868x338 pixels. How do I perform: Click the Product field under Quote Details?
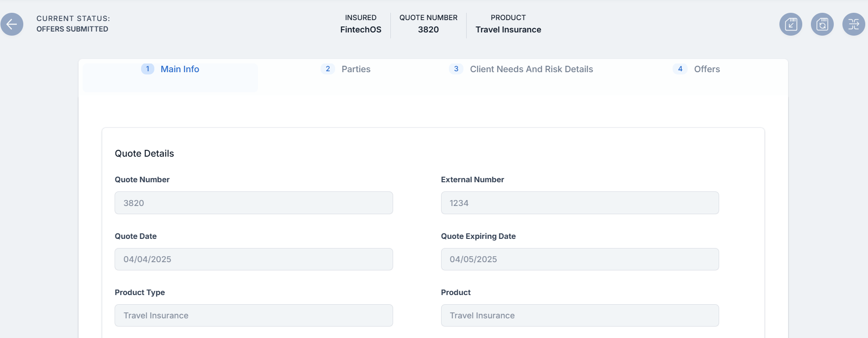click(x=579, y=316)
